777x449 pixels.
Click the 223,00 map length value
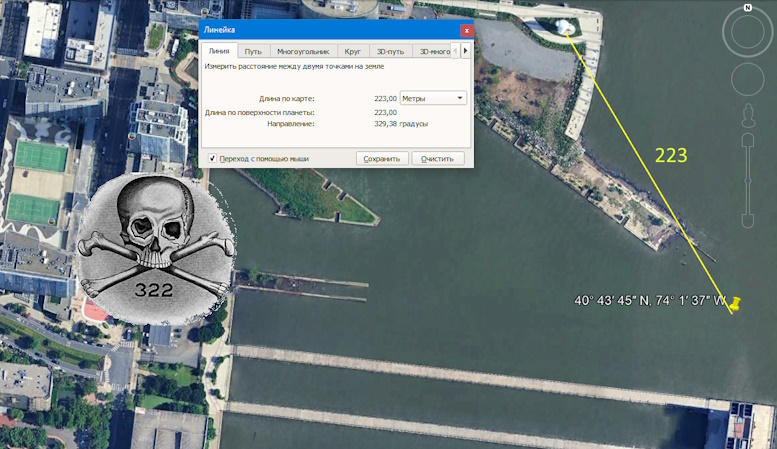coord(386,99)
